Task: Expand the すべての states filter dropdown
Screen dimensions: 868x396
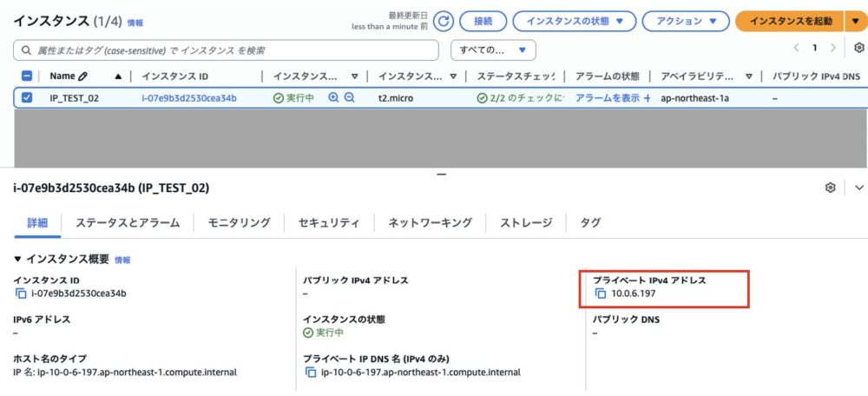Action: [493, 49]
